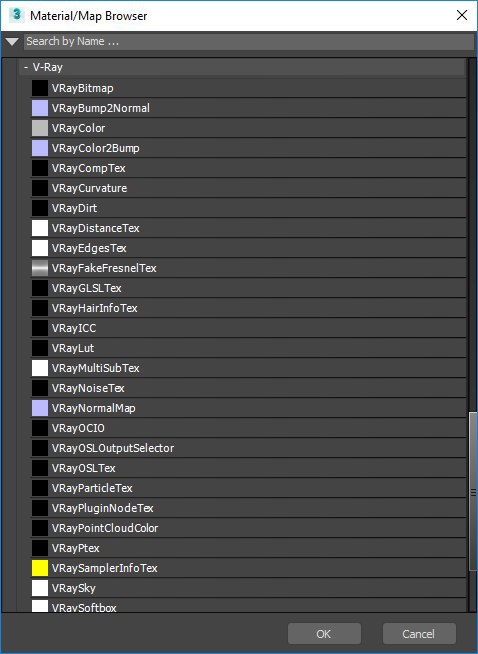The width and height of the screenshot is (478, 654).
Task: Select the yellow VRaySamplerInfoTex swatch icon
Action: pos(40,568)
